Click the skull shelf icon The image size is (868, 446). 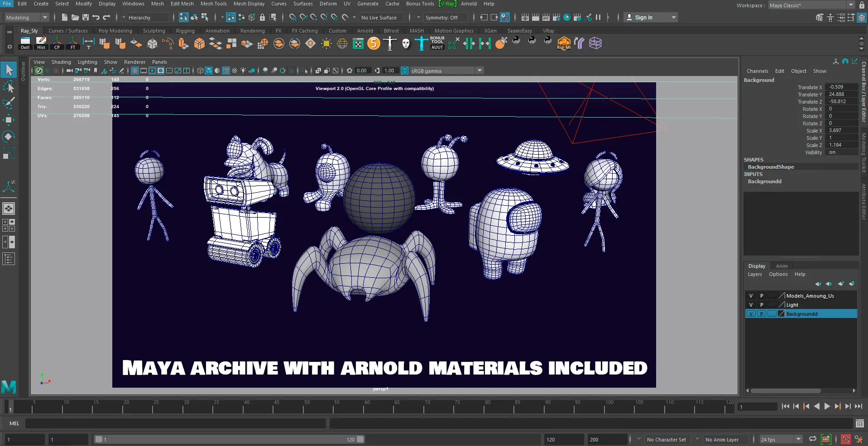pos(406,43)
